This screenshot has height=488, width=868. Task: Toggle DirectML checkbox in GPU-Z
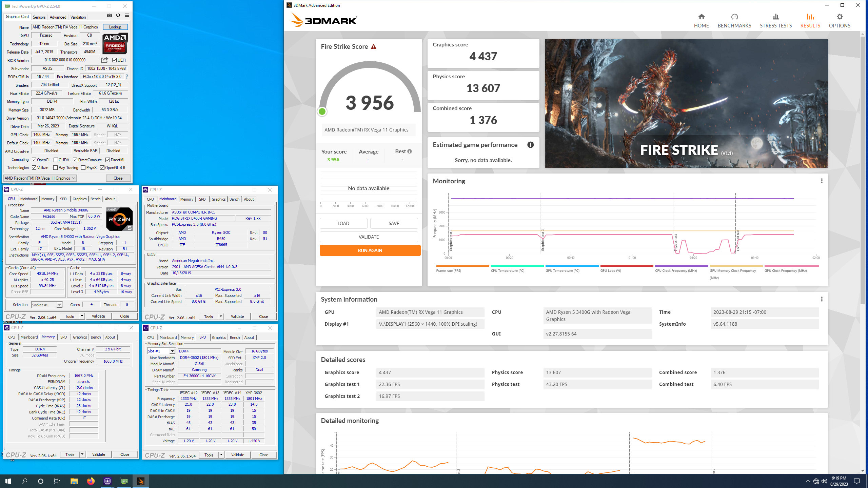pyautogui.click(x=107, y=160)
